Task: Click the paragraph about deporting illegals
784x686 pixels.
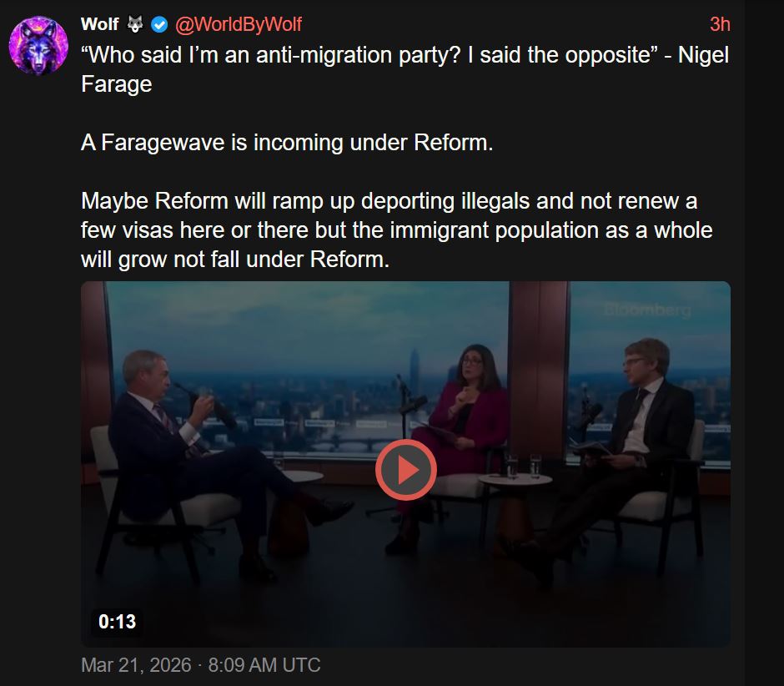Action: click(396, 230)
